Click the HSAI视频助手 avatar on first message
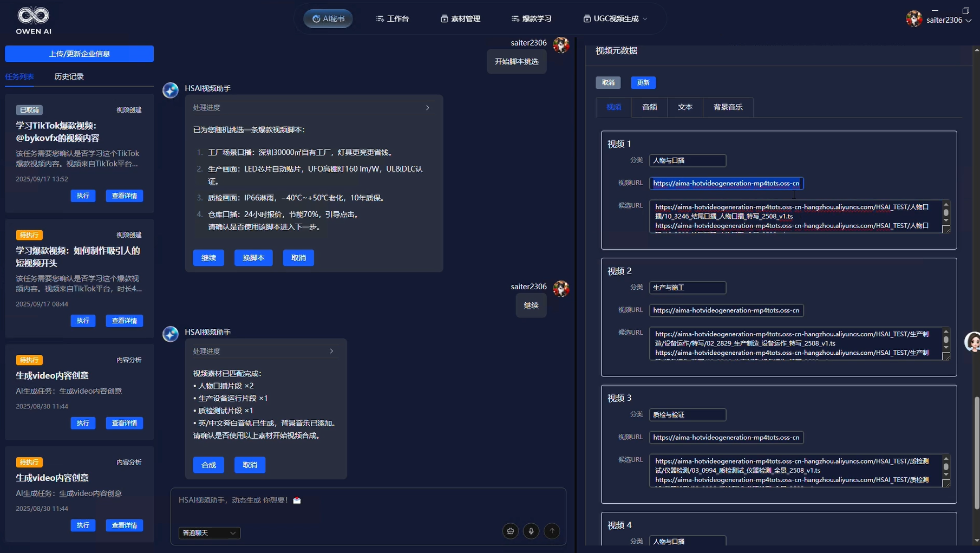980x553 pixels. coord(171,90)
